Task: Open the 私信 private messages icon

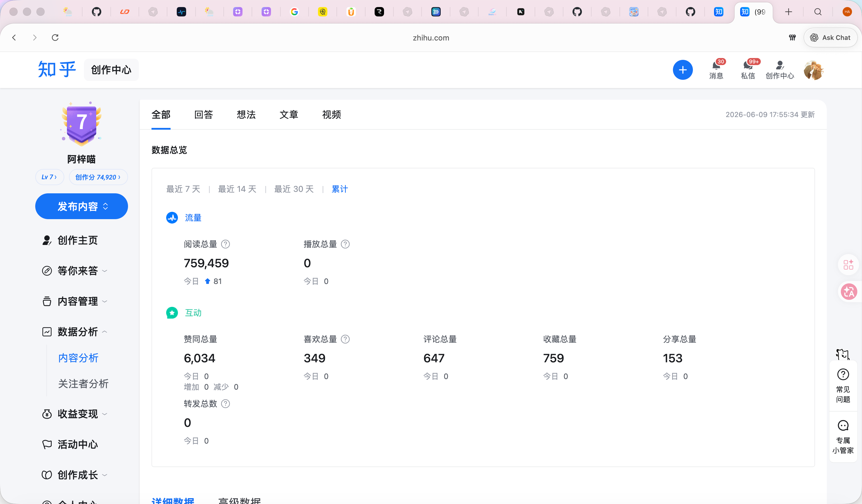Action: (x=748, y=69)
